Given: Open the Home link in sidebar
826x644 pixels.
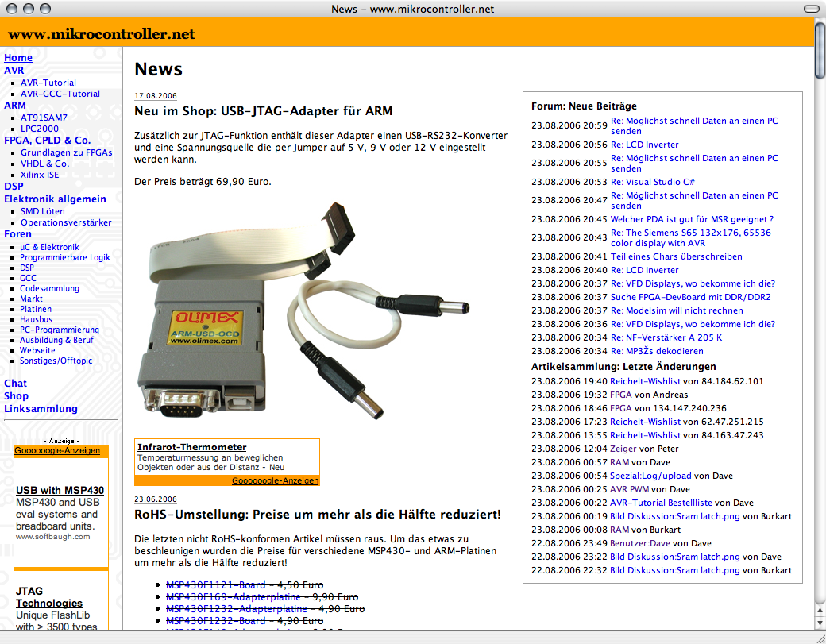Looking at the screenshot, I should pyautogui.click(x=18, y=58).
